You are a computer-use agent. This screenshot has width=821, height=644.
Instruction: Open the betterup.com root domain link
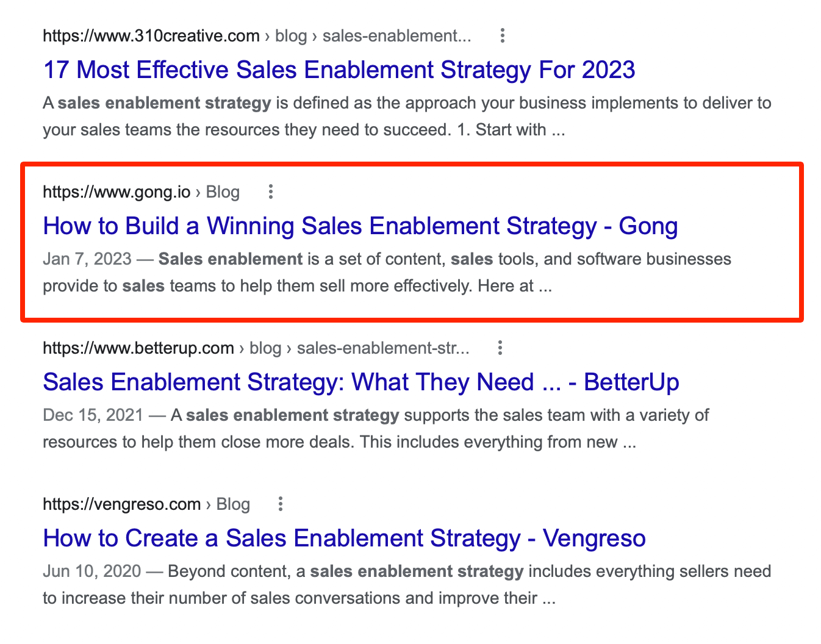click(x=138, y=348)
